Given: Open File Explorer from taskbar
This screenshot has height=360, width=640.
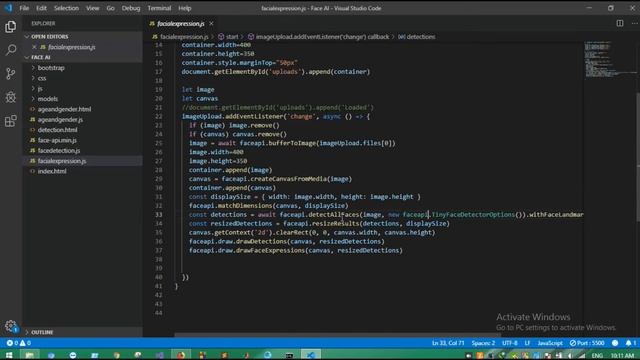Looking at the screenshot, I should 29,355.
